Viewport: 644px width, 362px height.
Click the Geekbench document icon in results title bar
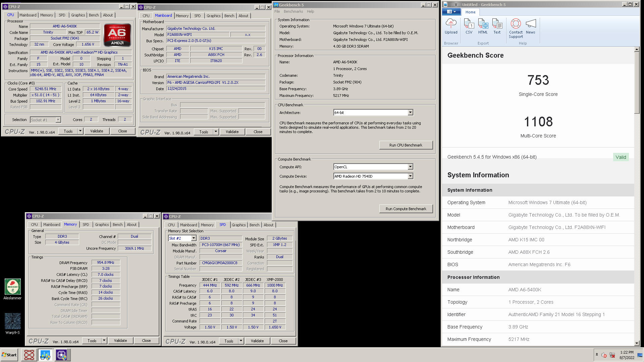(445, 4)
